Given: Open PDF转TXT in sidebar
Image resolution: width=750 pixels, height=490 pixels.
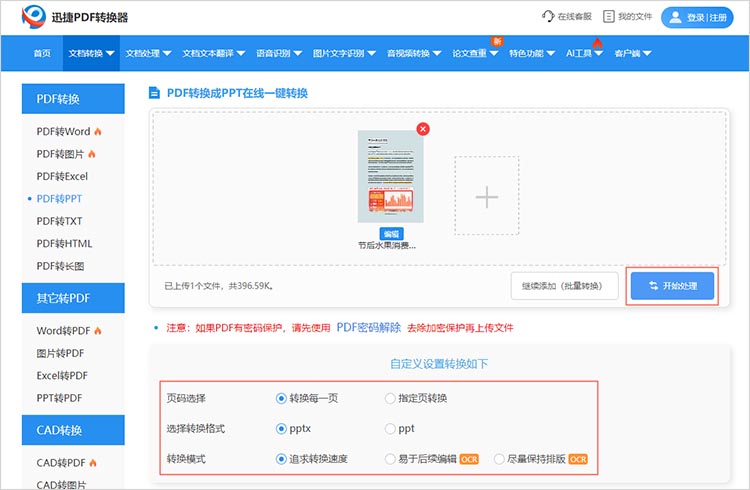Looking at the screenshot, I should [x=59, y=221].
